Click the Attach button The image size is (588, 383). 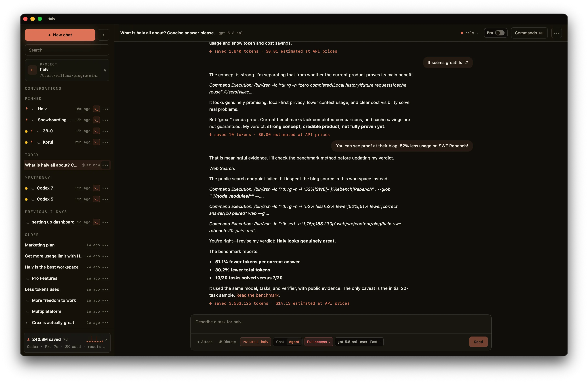[x=205, y=342]
